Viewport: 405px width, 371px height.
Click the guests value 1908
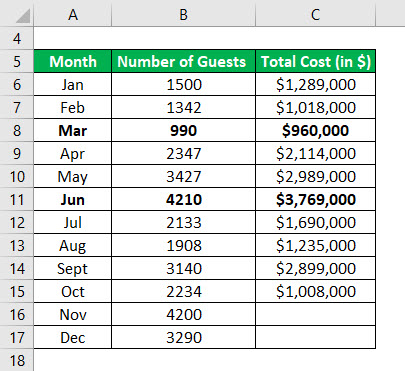pyautogui.click(x=183, y=245)
